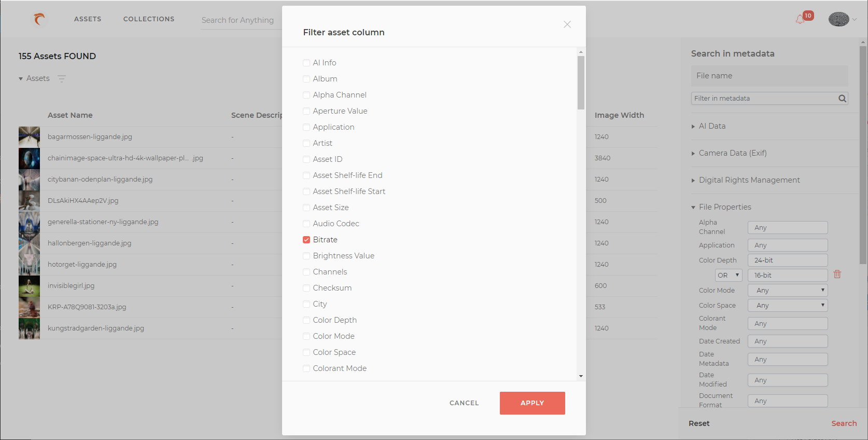Click the magnifier icon in metadata filter
The height and width of the screenshot is (440, 868).
click(842, 99)
